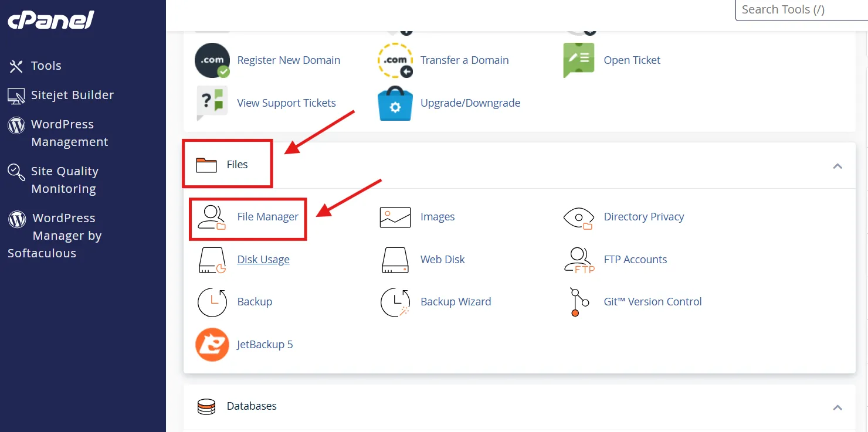This screenshot has height=432, width=868.
Task: Collapse the Files section chevron
Action: click(x=838, y=166)
